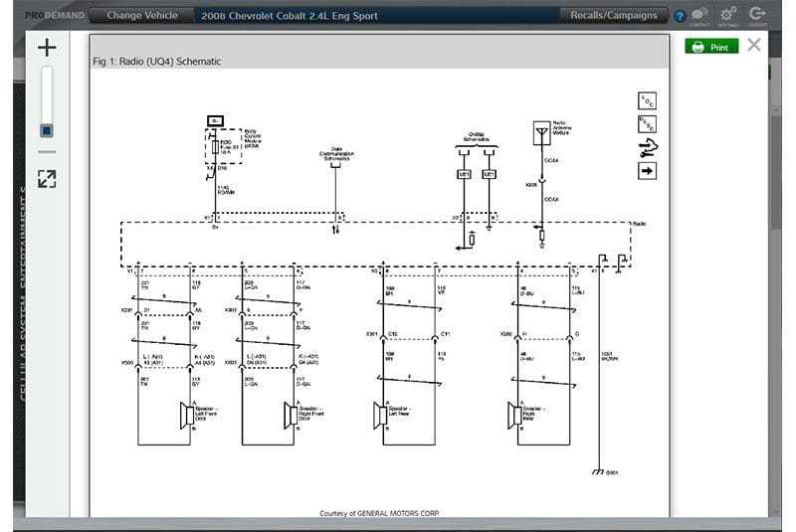Click the Print button
The width and height of the screenshot is (796, 532).
point(711,47)
